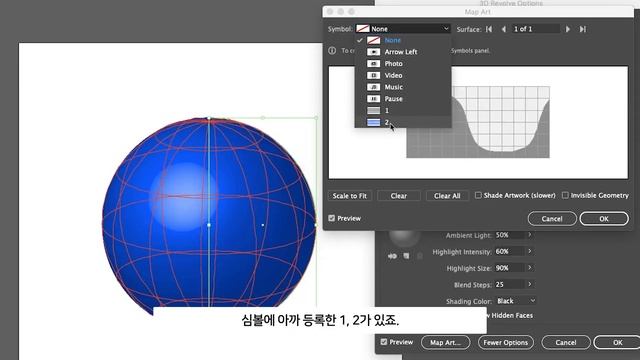Click Map Art... button
Image resolution: width=640 pixels, height=360 pixels.
[x=445, y=342]
